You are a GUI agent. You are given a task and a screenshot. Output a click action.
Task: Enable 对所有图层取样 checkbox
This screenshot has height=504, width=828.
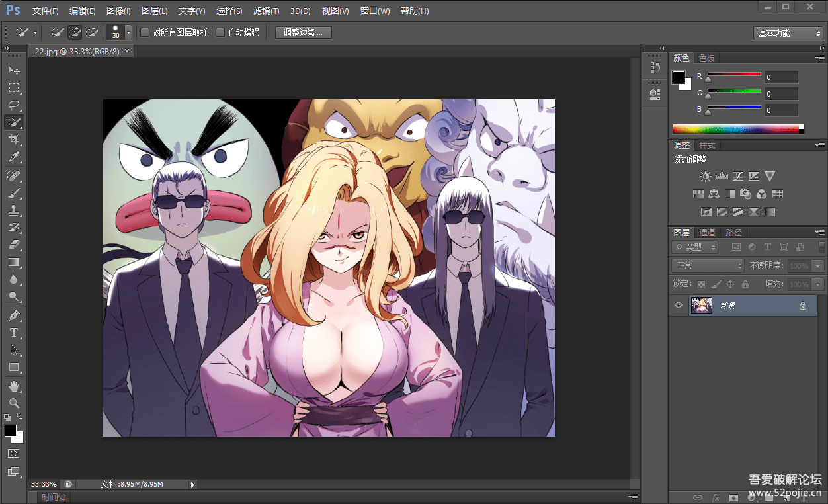(145, 32)
